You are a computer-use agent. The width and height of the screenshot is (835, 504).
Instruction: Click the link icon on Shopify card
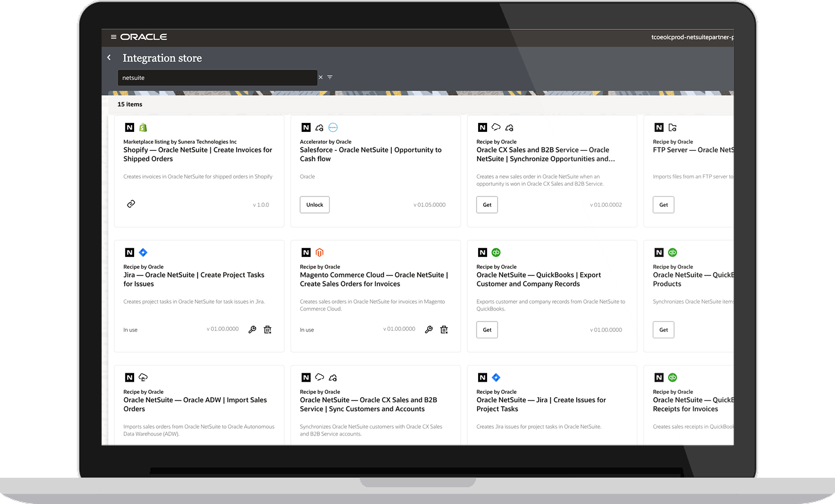[131, 204]
